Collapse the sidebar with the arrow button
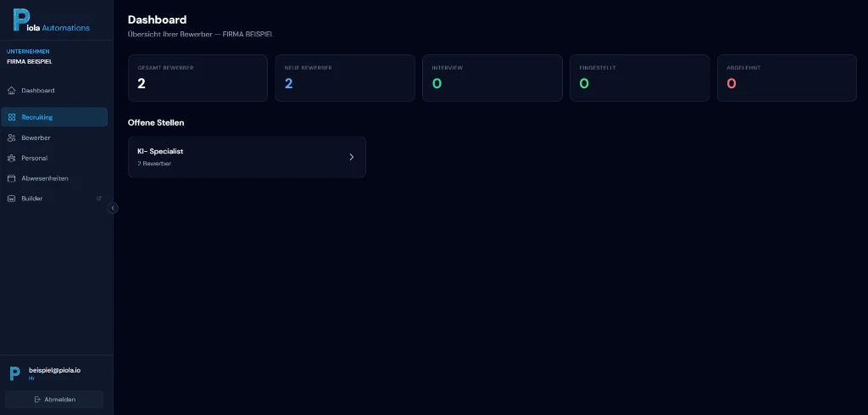This screenshot has width=868, height=415. (x=113, y=208)
